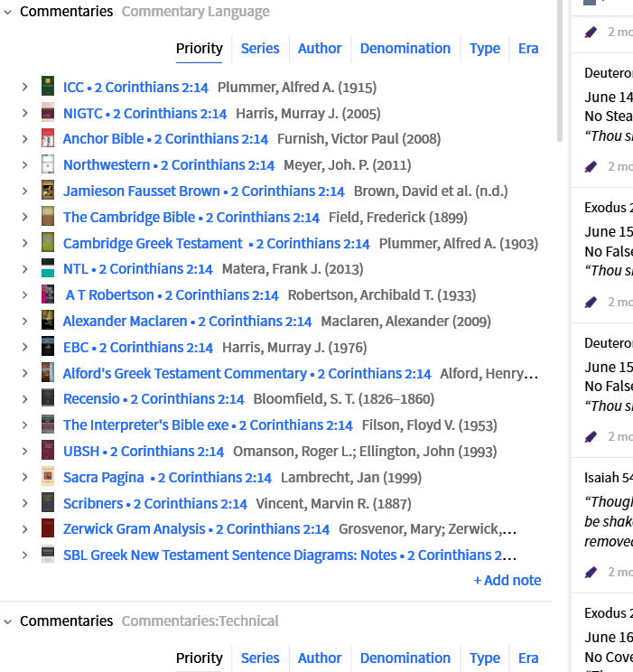Click the EBC book cover icon

pos(48,346)
